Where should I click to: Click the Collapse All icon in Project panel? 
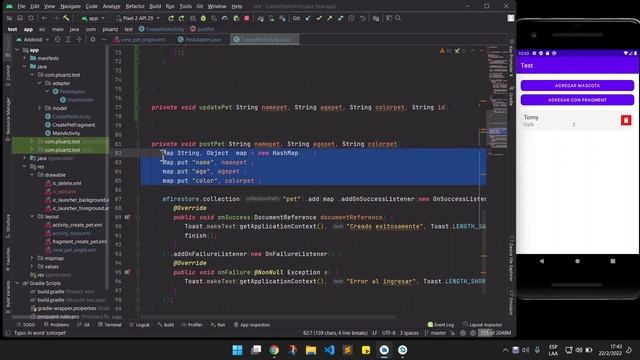79,40
